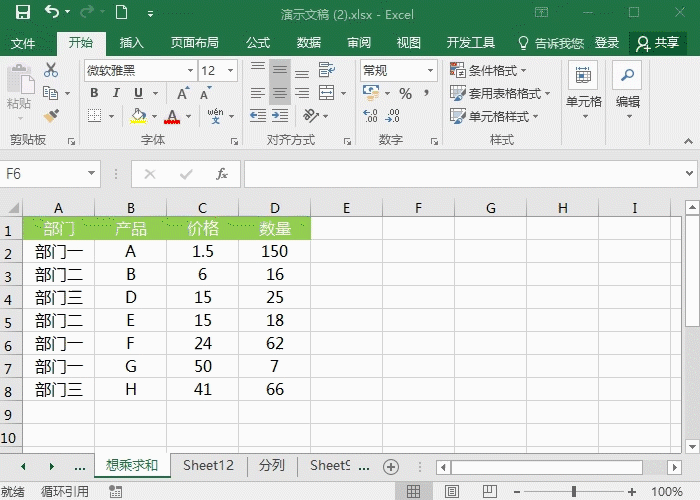The width and height of the screenshot is (700, 500).
Task: Open the Sheet12 worksheet tab
Action: pos(208,466)
